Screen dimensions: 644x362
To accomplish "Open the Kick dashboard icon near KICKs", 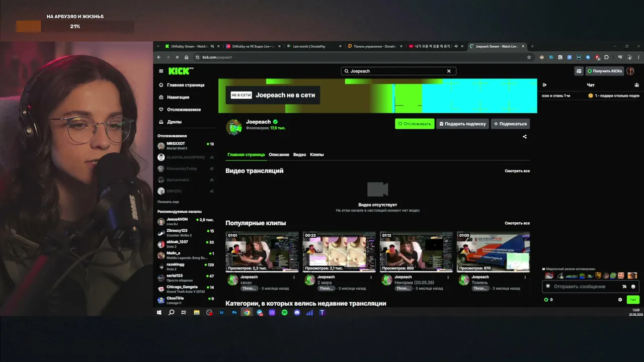I will (x=579, y=71).
